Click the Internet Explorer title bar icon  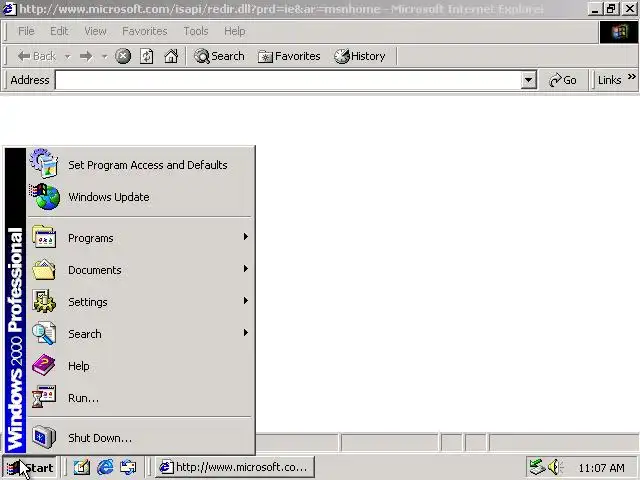[x=9, y=9]
